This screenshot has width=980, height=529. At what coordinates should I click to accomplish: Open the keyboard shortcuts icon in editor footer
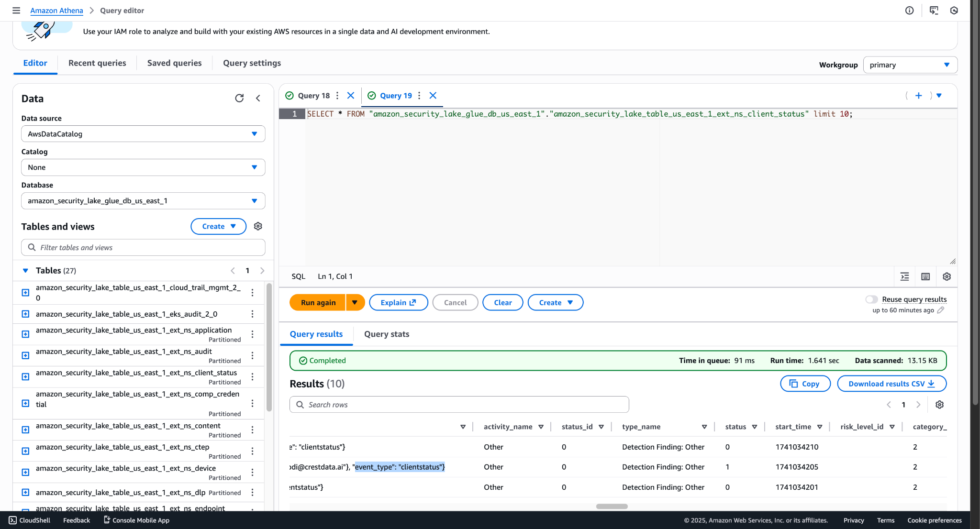tap(925, 276)
